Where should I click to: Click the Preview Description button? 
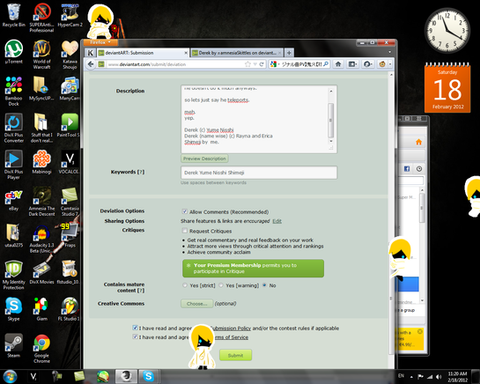pos(205,159)
